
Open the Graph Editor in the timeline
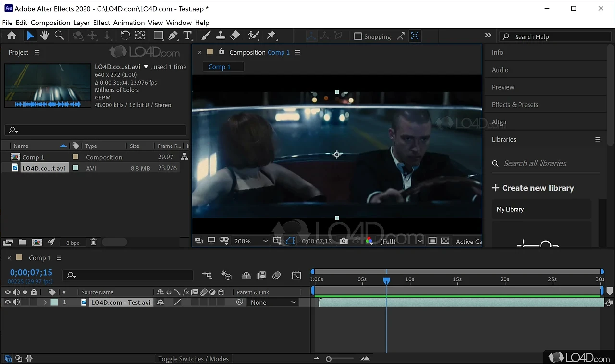coord(296,275)
